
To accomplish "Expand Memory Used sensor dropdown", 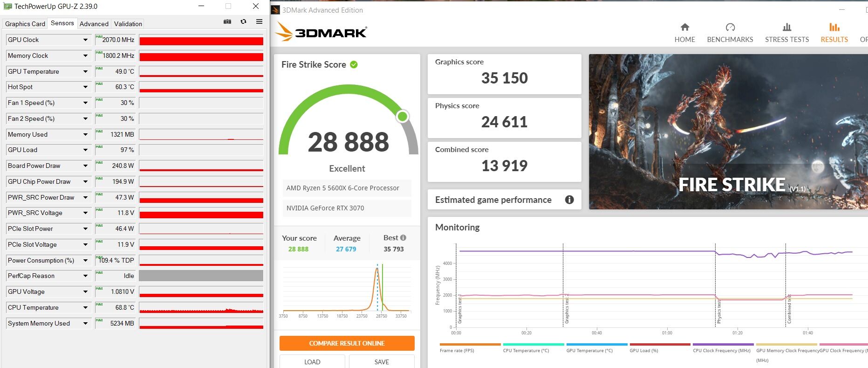I will (85, 135).
